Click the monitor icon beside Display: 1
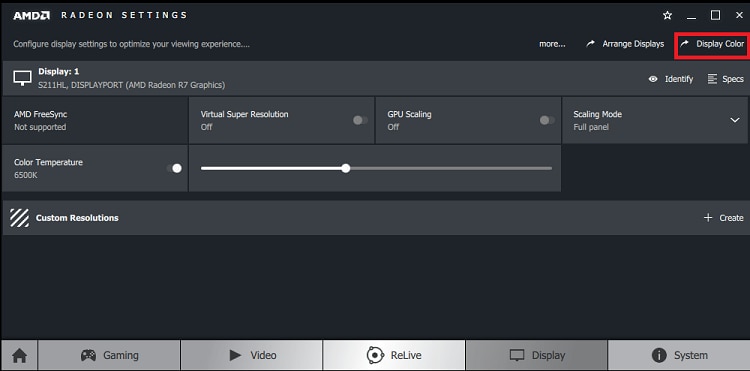 (22, 78)
